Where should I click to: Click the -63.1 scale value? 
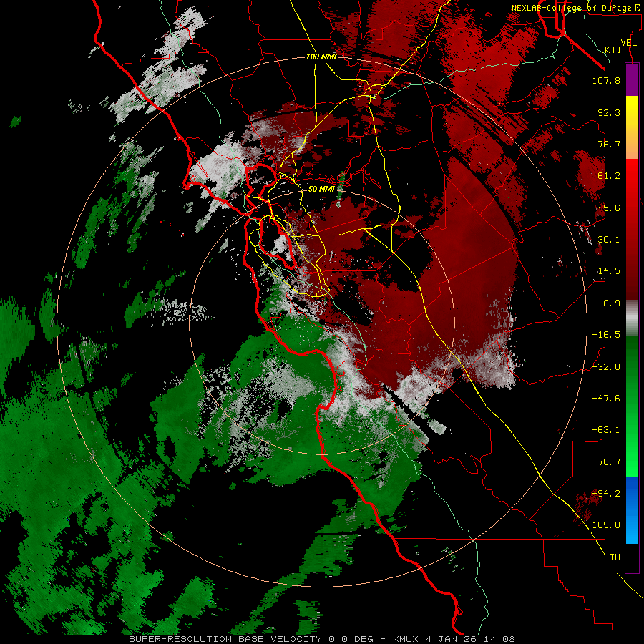(606, 430)
